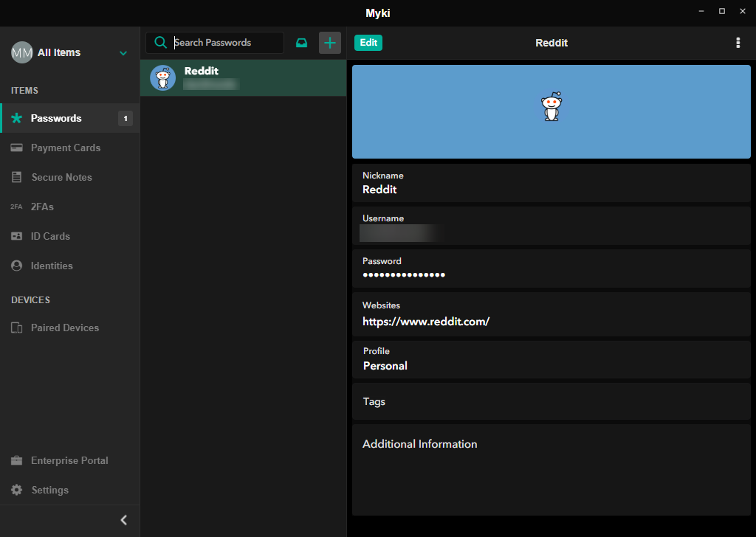Click the Edit button
The height and width of the screenshot is (537, 756).
click(x=368, y=42)
